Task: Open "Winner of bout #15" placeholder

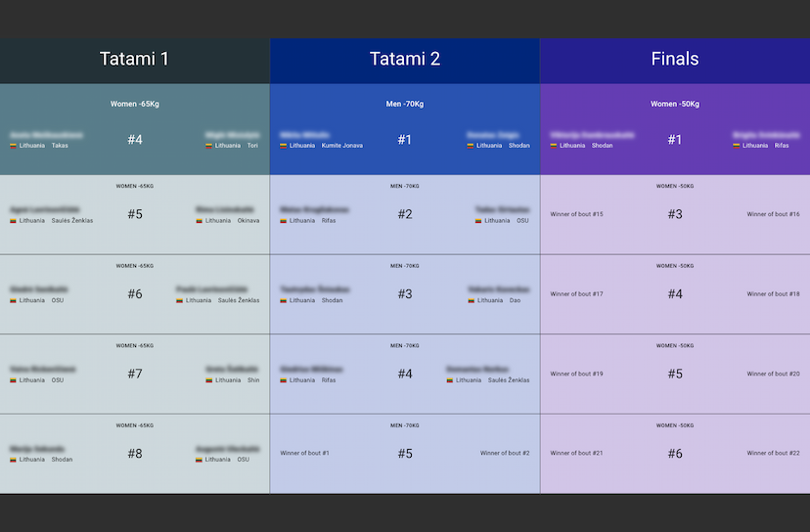Action: [x=576, y=214]
